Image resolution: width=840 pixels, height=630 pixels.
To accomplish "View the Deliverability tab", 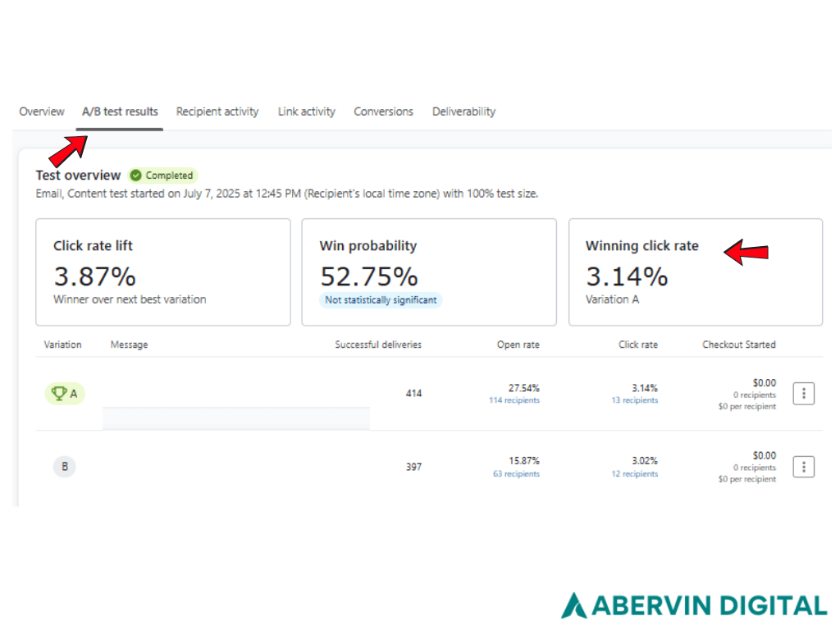I will (x=464, y=112).
